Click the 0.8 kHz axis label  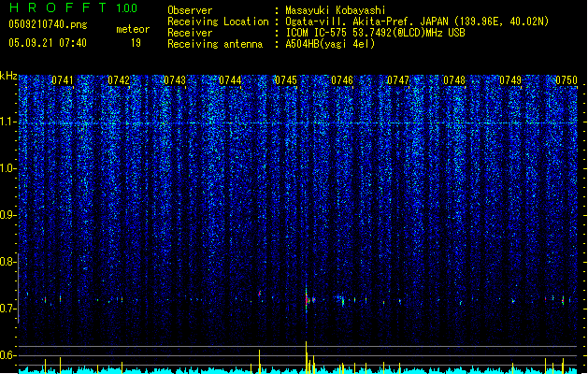click(x=7, y=262)
